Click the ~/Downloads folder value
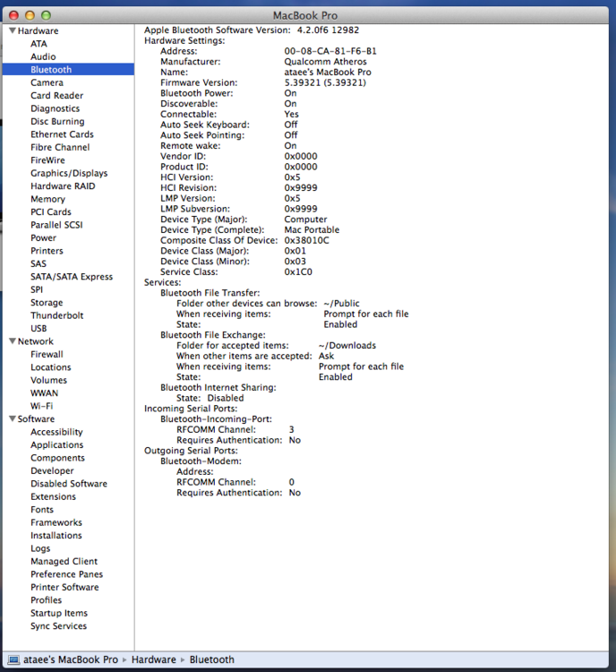Screen dimensions: 616x672 347,346
